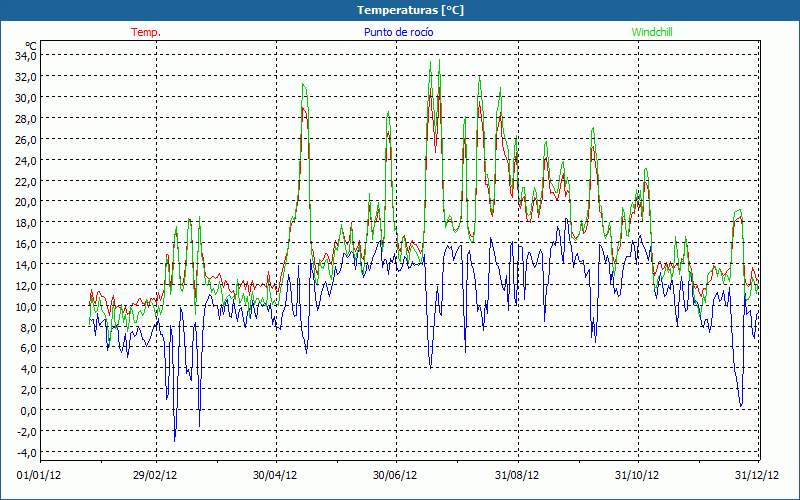Click the 31/12/12 date label

point(757,475)
